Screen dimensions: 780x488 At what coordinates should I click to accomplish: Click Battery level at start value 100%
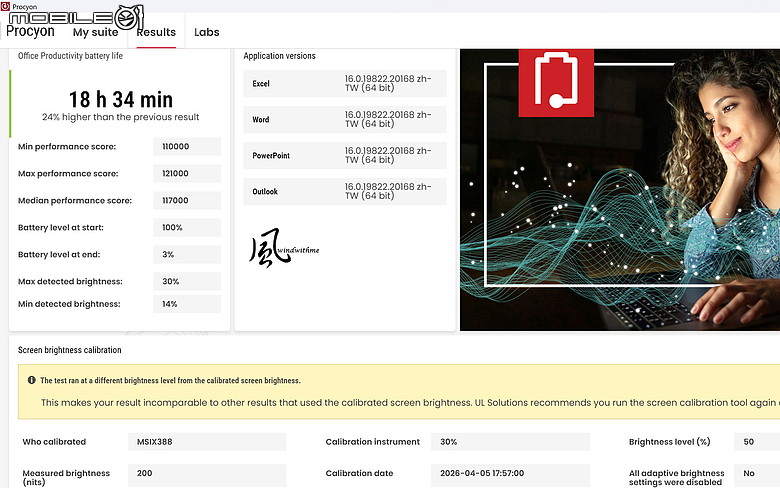187,227
